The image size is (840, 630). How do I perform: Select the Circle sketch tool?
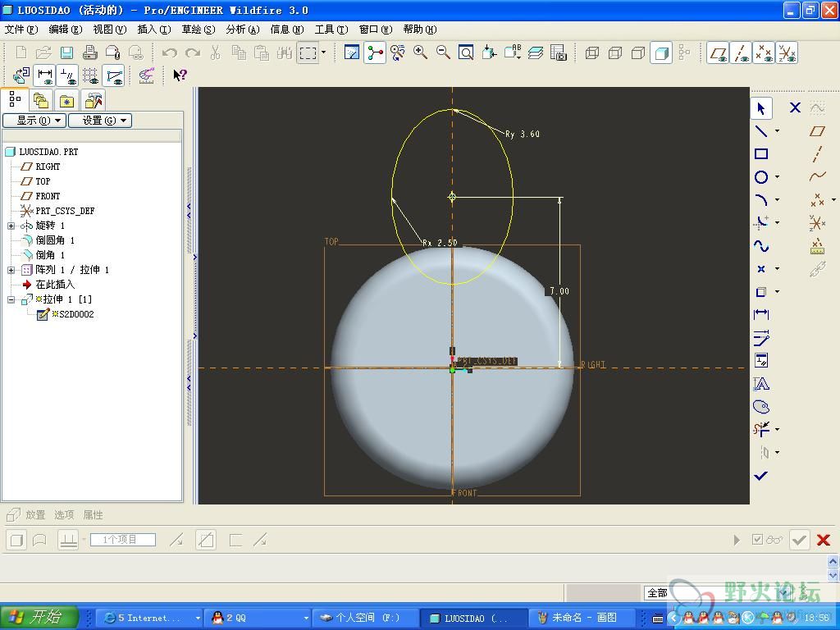(760, 177)
